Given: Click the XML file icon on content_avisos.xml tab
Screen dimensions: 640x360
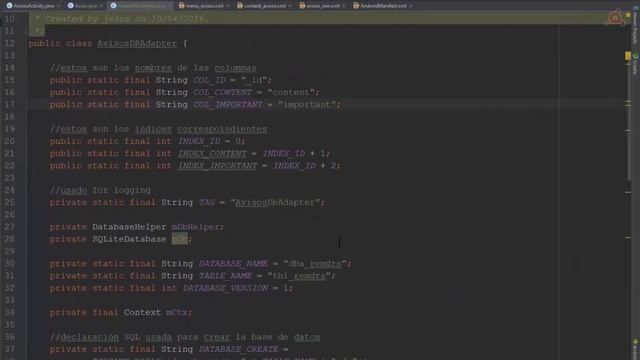Looking at the screenshot, I should (x=240, y=6).
